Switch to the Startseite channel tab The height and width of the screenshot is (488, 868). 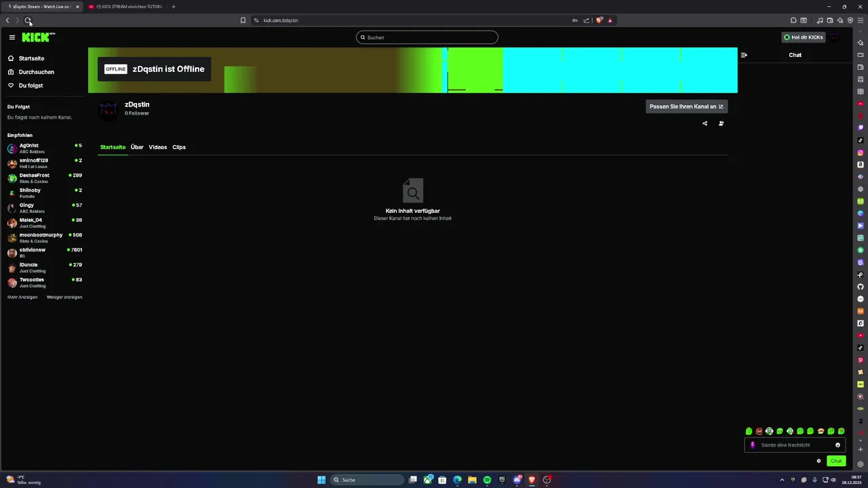[x=113, y=147]
